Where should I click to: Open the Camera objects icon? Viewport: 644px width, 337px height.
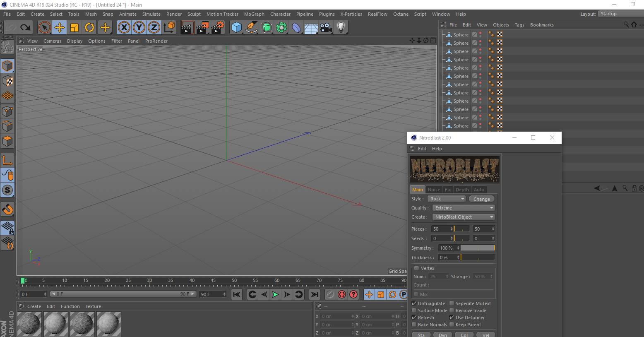click(x=326, y=28)
